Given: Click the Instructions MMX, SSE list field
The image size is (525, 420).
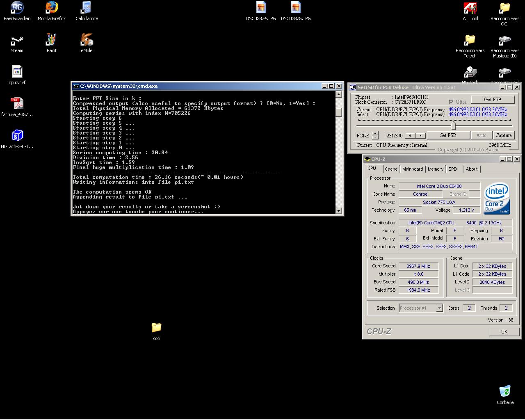Looking at the screenshot, I should click(455, 247).
